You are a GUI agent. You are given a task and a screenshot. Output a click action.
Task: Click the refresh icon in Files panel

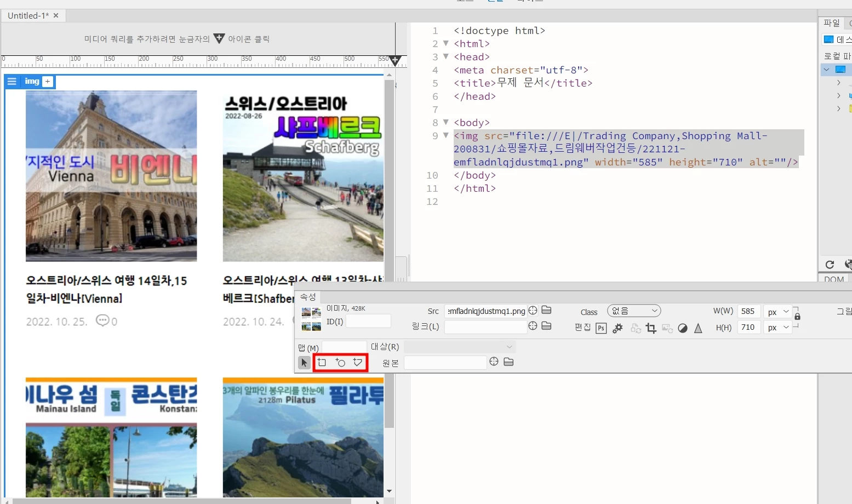point(830,265)
